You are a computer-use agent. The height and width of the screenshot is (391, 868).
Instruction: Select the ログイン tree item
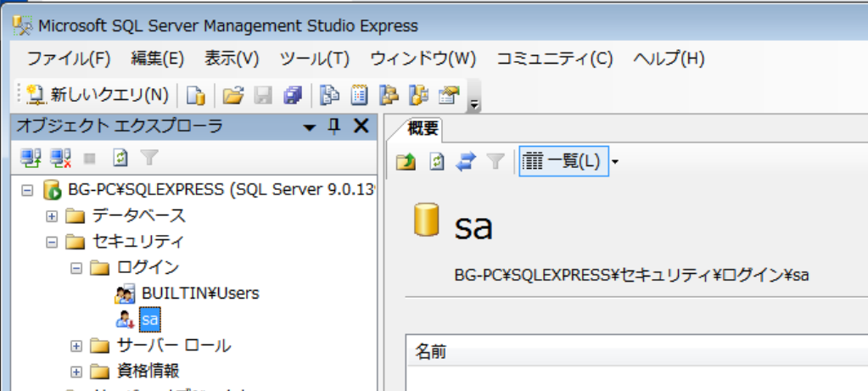point(148,268)
